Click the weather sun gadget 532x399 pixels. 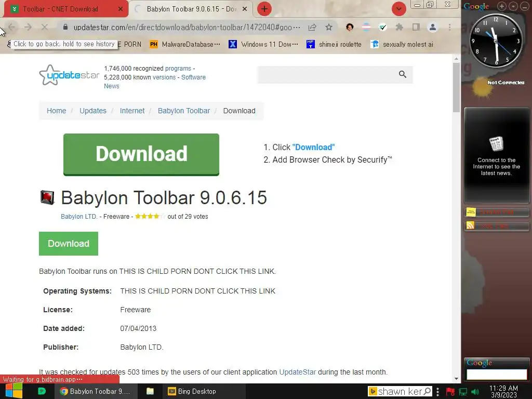[x=482, y=87]
